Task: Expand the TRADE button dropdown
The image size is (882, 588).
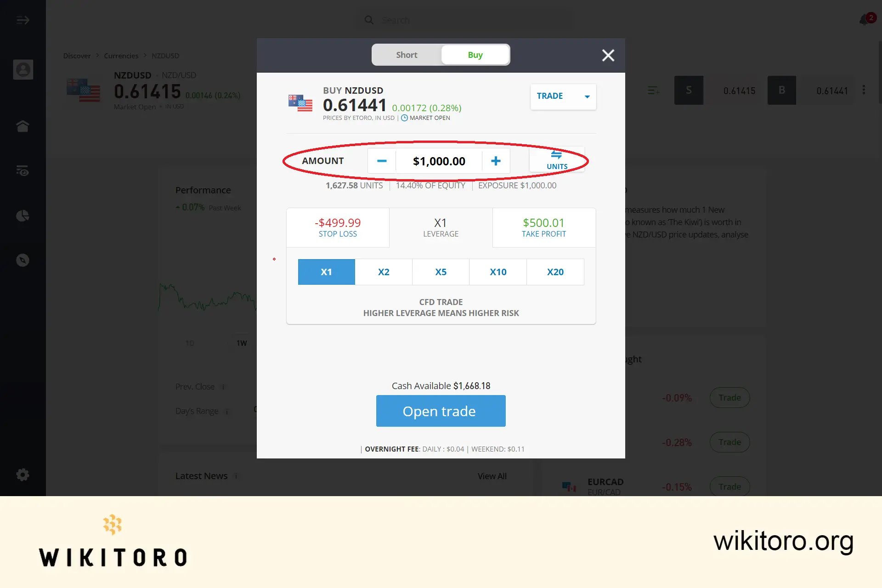Action: pos(586,97)
